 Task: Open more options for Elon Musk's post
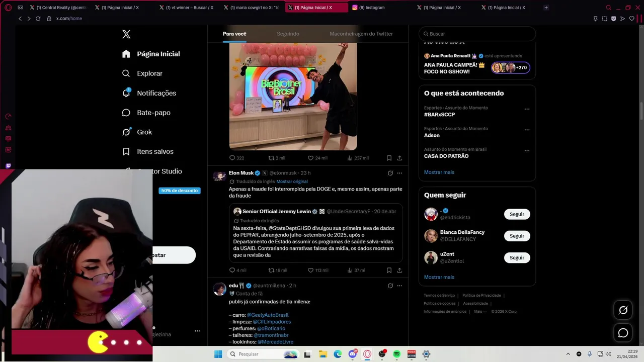click(399, 173)
